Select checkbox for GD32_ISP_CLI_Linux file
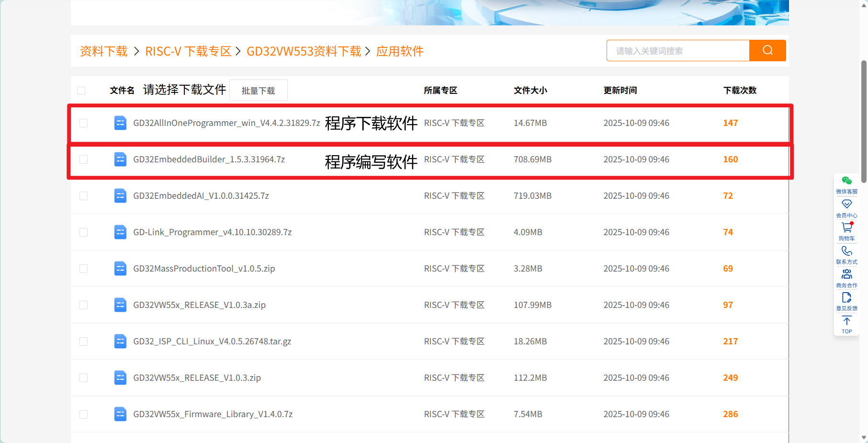The image size is (868, 443). [x=84, y=341]
